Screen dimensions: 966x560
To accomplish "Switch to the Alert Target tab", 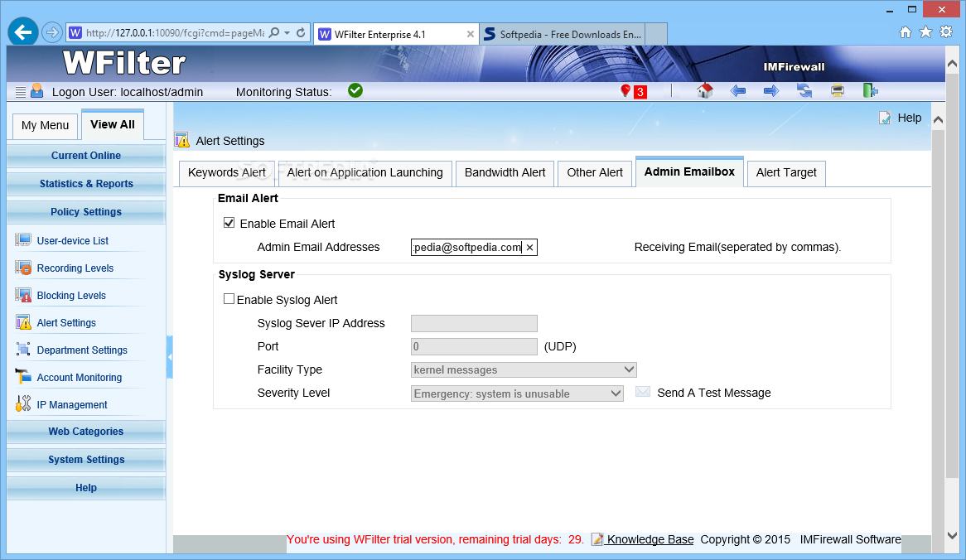I will click(786, 173).
